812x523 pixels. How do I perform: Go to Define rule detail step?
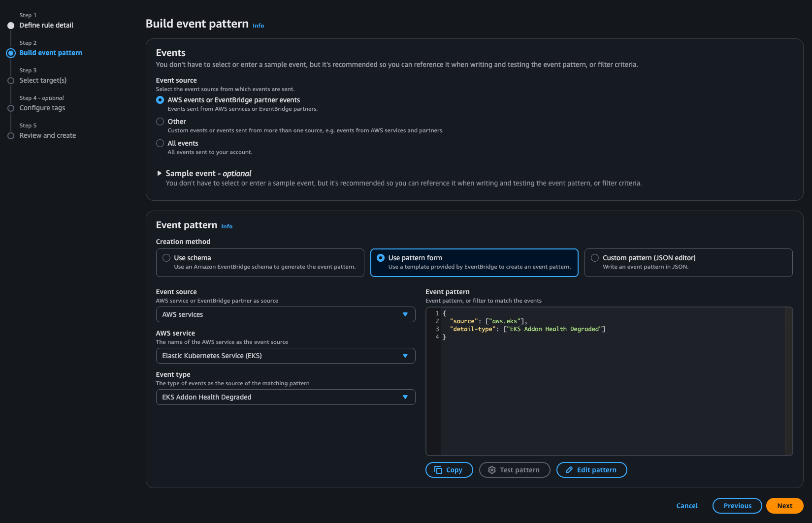pyautogui.click(x=46, y=25)
